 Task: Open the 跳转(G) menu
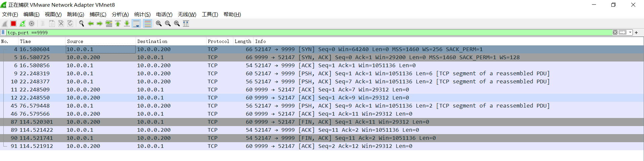point(76,14)
